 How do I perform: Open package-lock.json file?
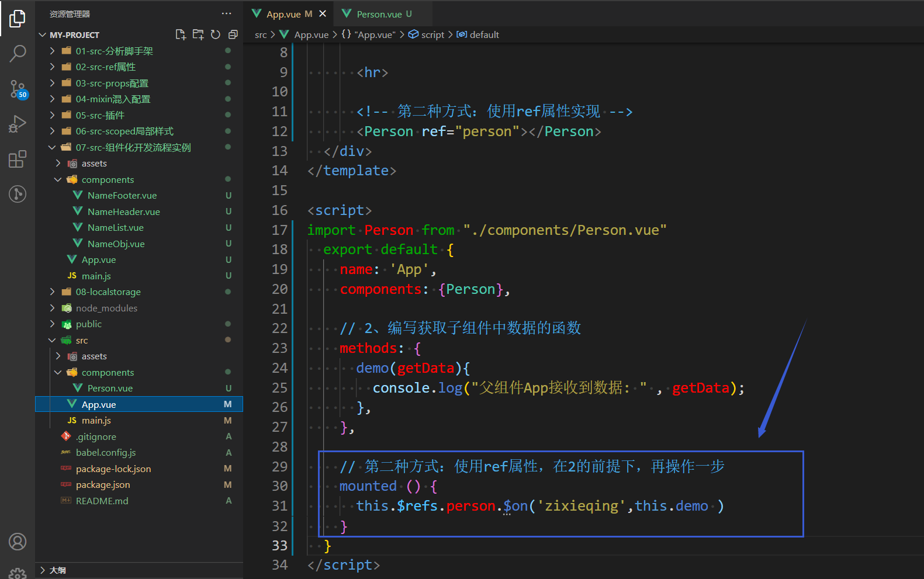[x=139, y=469]
